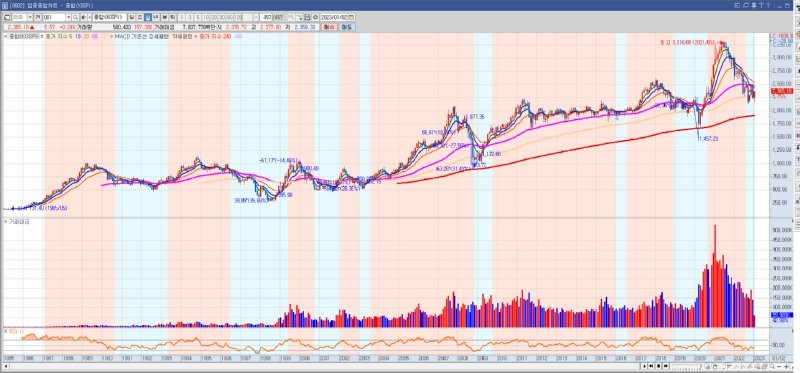The image size is (800, 373).
Task: Click the 종가 지수 5 legend label
Action: tap(59, 37)
